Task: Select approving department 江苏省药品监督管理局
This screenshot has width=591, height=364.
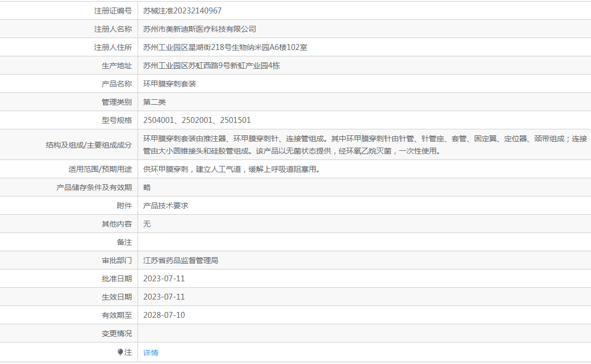Action: point(181,260)
